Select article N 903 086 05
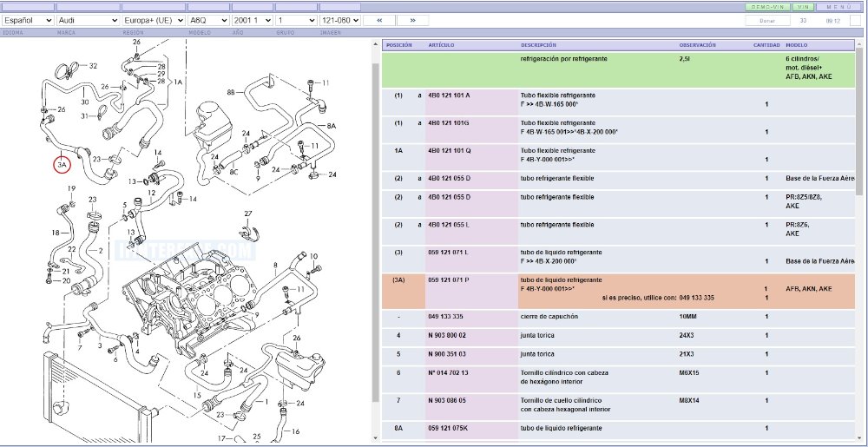 (x=447, y=400)
